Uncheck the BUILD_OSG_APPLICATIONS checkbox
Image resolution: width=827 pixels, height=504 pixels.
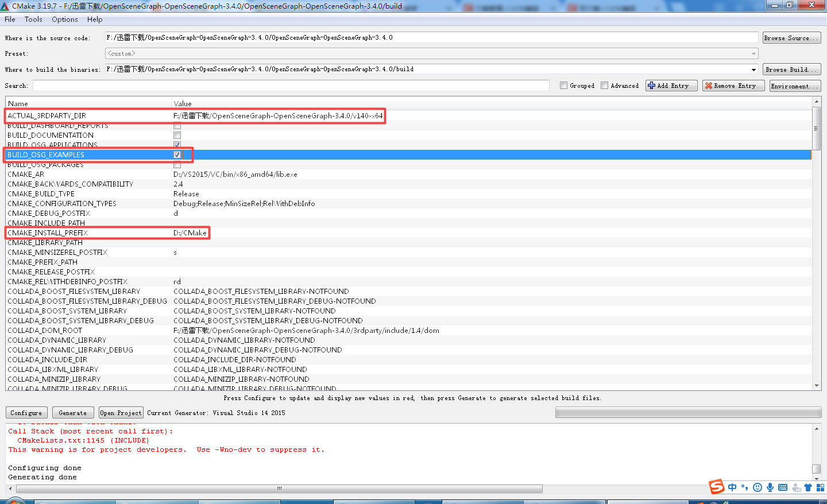[x=177, y=145]
